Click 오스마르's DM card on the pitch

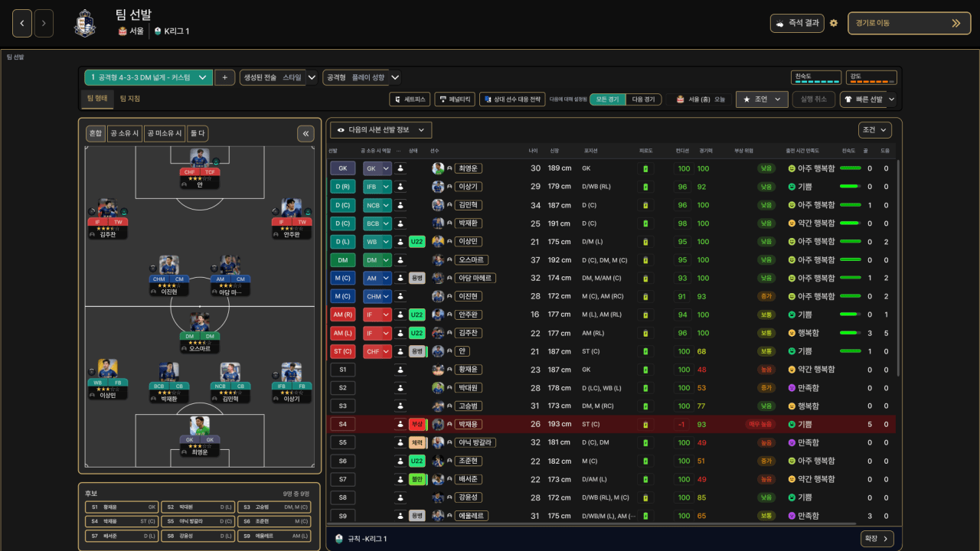(x=200, y=333)
